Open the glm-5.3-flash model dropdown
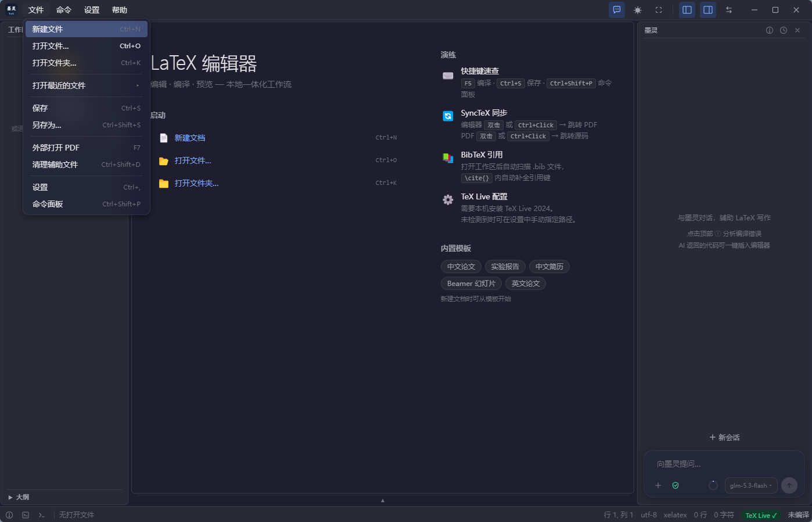 click(751, 485)
